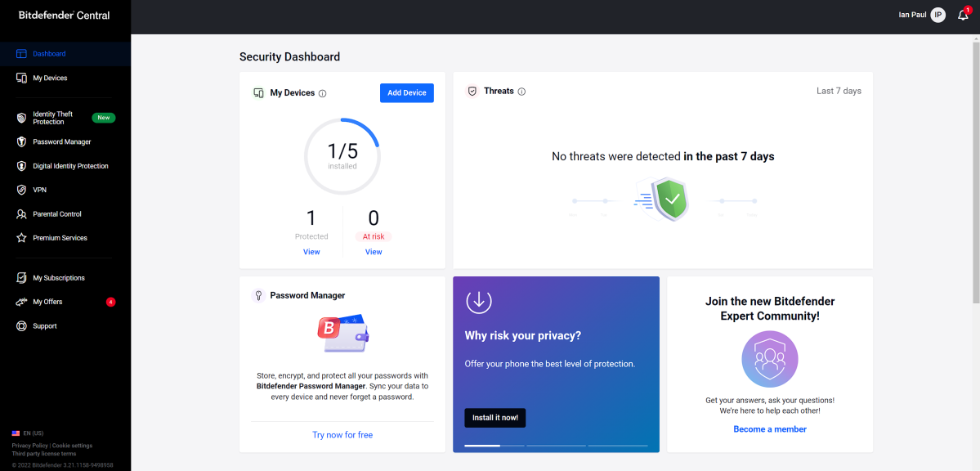Click the Password Manager wallet illustration

tap(342, 335)
